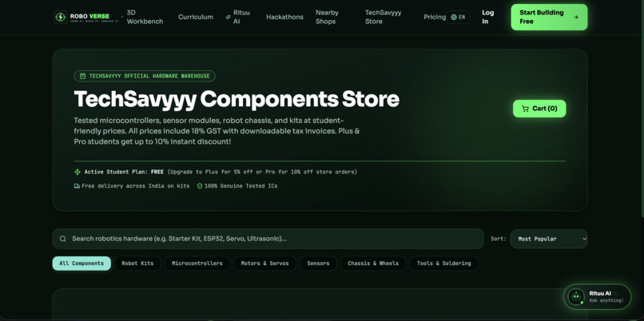Image resolution: width=644 pixels, height=321 pixels.
Task: Click the delivery truck icon
Action: [x=77, y=186]
